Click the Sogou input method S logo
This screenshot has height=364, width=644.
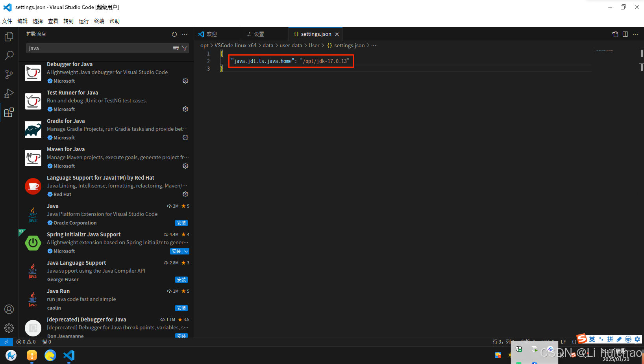point(582,339)
